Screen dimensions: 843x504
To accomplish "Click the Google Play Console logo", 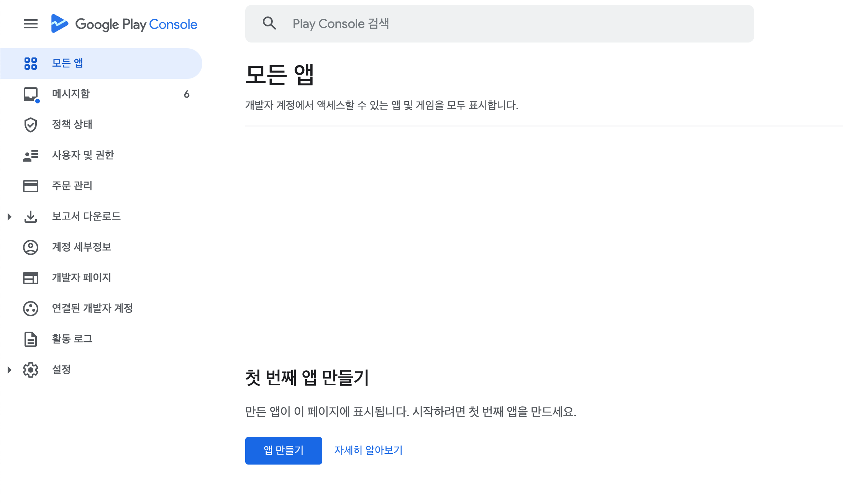I will coord(125,24).
